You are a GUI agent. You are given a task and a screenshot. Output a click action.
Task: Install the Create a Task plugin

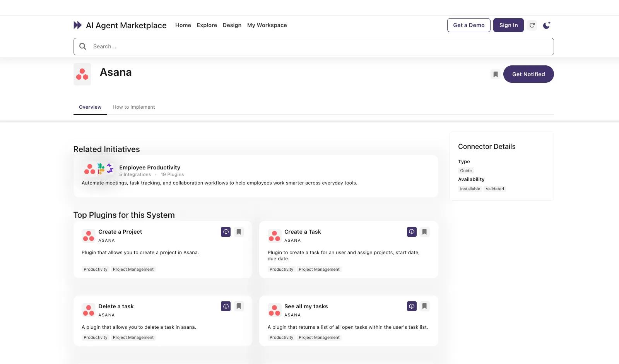pos(412,232)
